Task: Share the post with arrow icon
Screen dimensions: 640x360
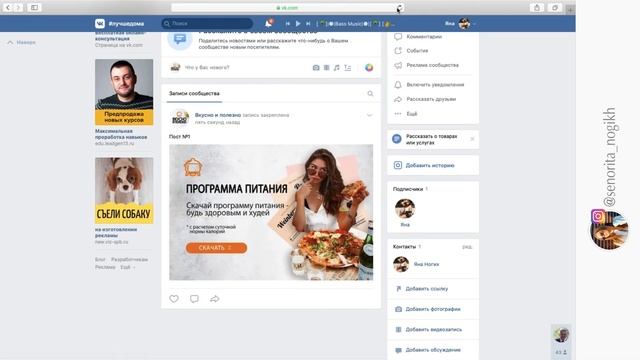Action: [x=215, y=299]
